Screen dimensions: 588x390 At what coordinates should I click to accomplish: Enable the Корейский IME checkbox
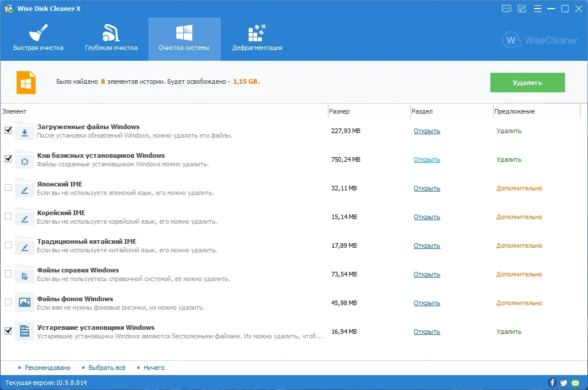8,216
